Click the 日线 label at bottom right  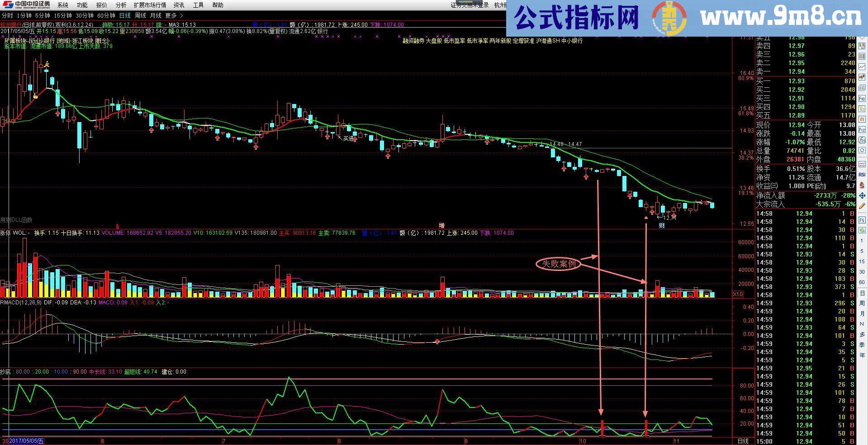coord(743,441)
